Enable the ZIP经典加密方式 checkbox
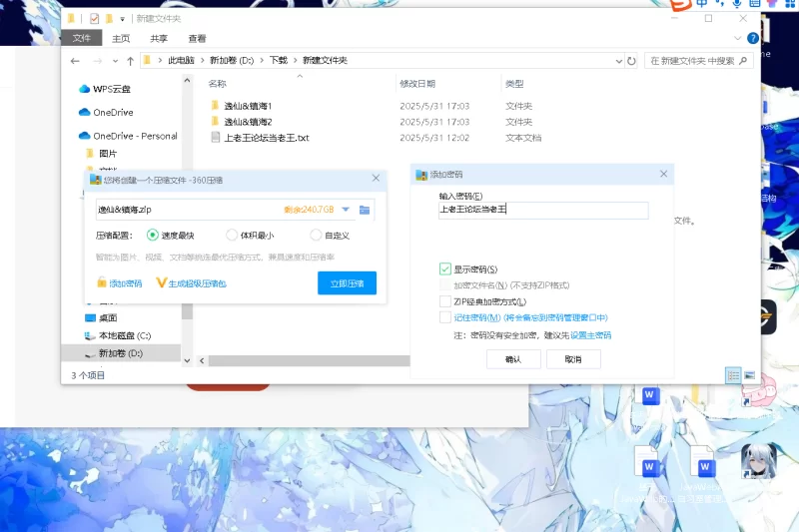The image size is (799, 532). (445, 301)
